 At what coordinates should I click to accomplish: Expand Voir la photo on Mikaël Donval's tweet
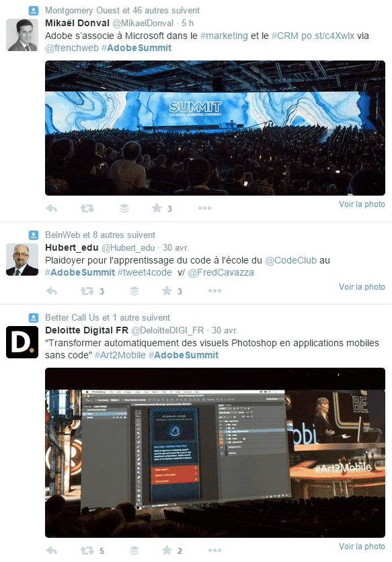point(362,204)
